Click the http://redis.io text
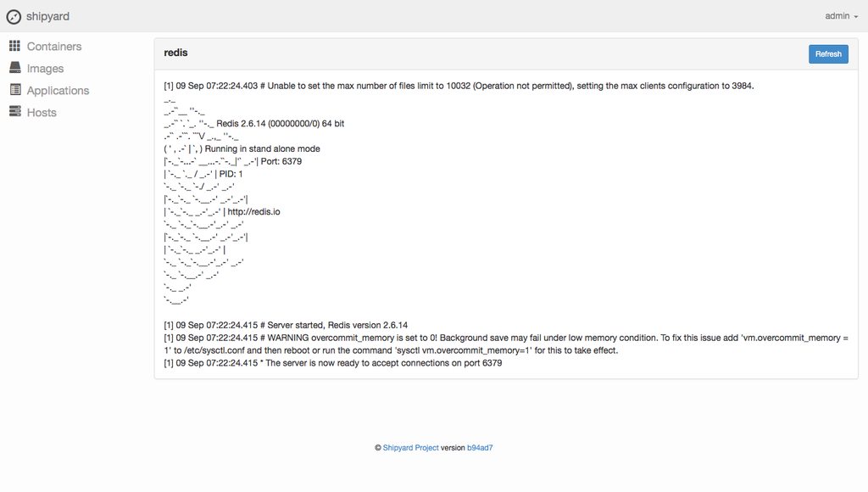This screenshot has height=492, width=868. [253, 212]
